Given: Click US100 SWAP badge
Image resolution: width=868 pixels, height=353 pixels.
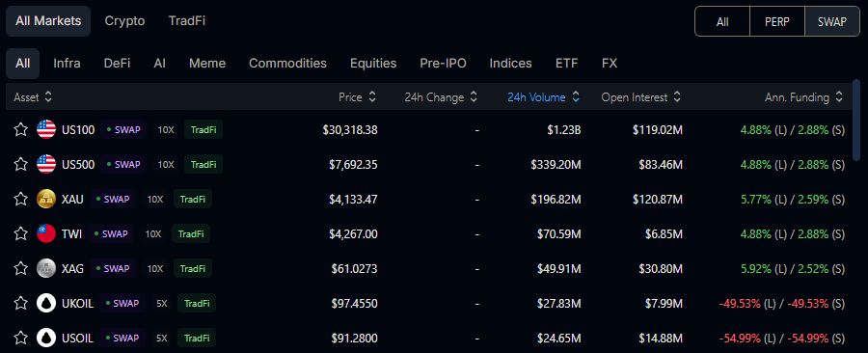Looking at the screenshot, I should (123, 130).
